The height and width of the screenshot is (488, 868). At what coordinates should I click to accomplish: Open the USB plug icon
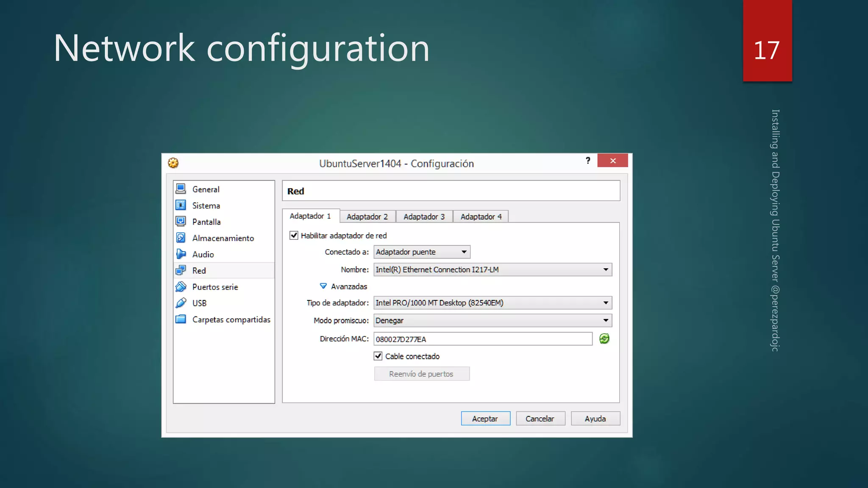[x=181, y=303]
